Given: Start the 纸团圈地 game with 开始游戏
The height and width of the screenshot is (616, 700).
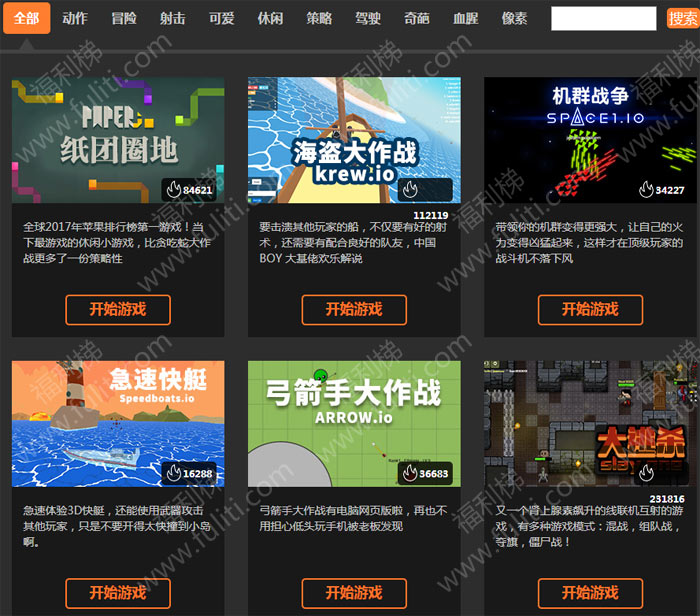Looking at the screenshot, I should 118,310.
